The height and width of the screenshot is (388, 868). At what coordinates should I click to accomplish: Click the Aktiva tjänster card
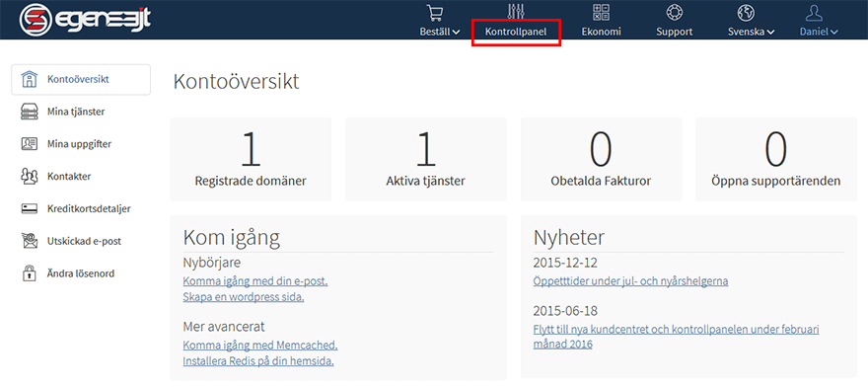point(426,160)
